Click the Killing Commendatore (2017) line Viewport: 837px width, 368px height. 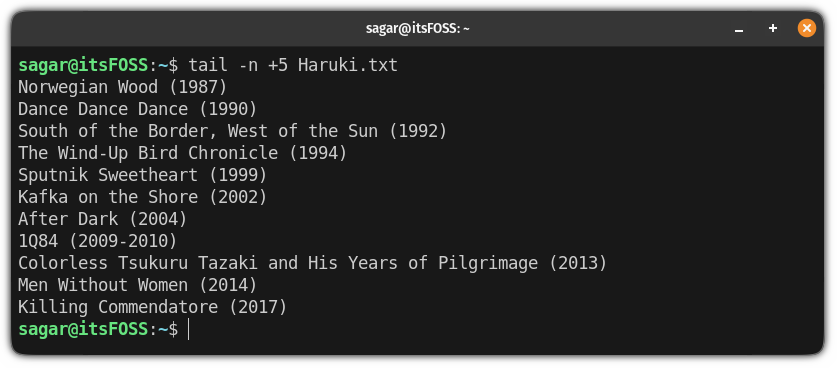[153, 307]
